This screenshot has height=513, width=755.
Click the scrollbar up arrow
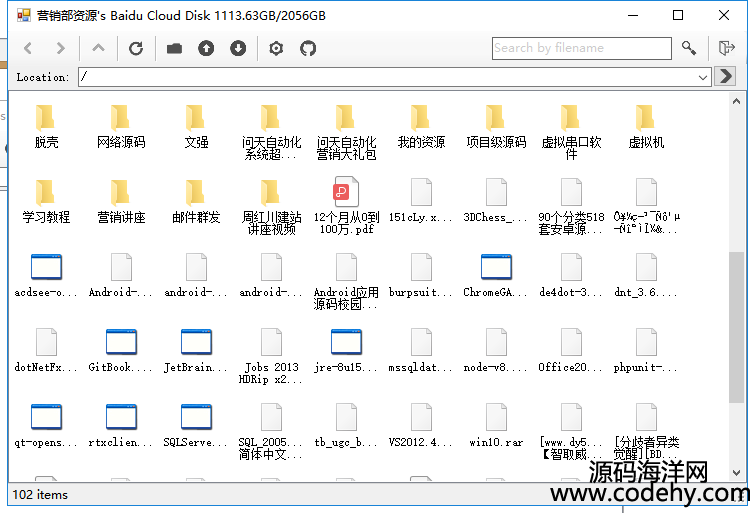[736, 101]
